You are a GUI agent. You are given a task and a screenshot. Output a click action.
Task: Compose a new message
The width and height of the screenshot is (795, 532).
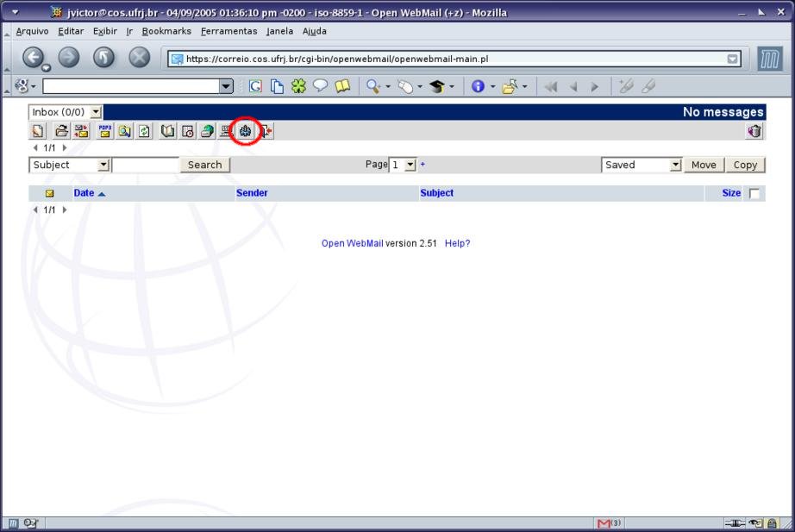coord(38,131)
